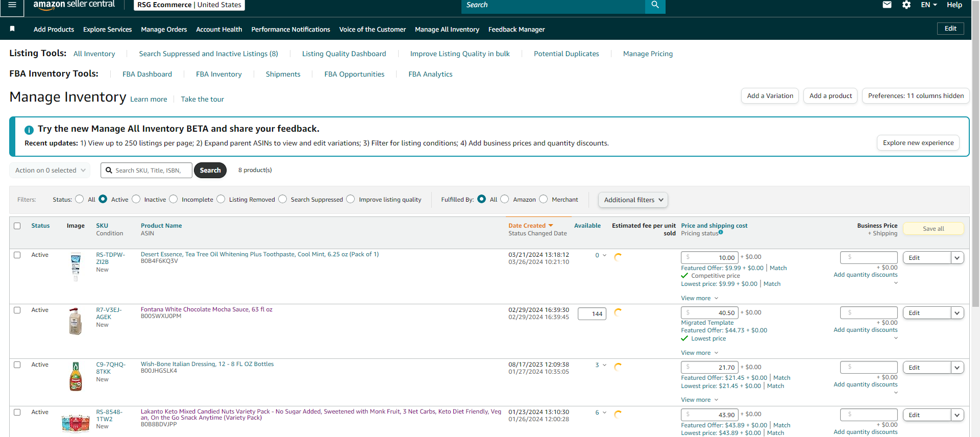Go to Listing Quality Dashboard
This screenshot has height=437, width=980.
pos(344,54)
